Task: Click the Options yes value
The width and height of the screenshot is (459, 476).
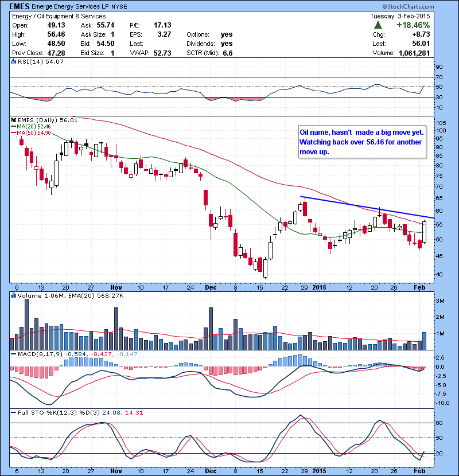Action: click(x=227, y=34)
